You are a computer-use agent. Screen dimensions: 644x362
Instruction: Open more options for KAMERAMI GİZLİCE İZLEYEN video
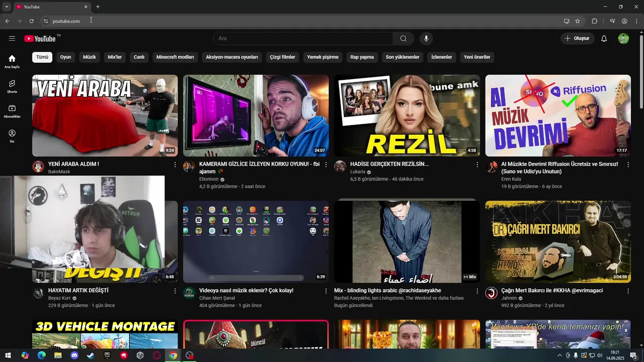click(x=326, y=164)
